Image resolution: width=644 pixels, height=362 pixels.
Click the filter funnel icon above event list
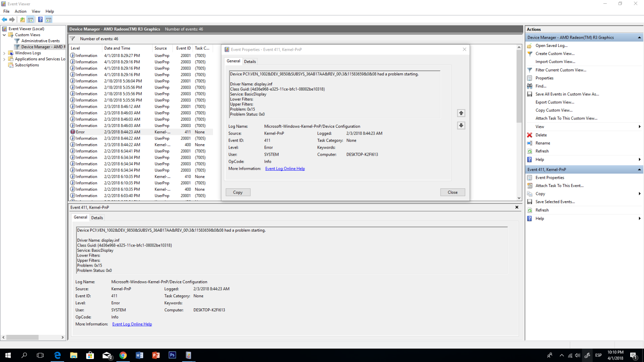click(73, 39)
